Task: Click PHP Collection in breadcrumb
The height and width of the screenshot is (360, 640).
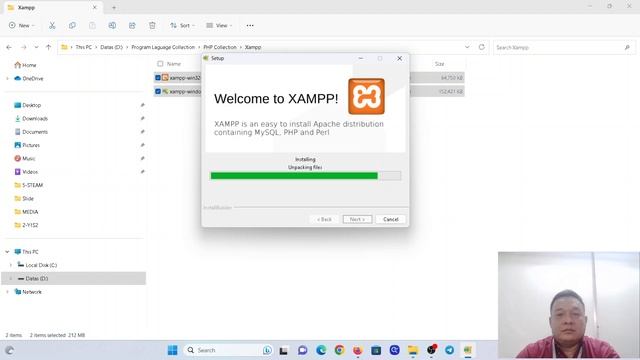Action: pos(220,47)
